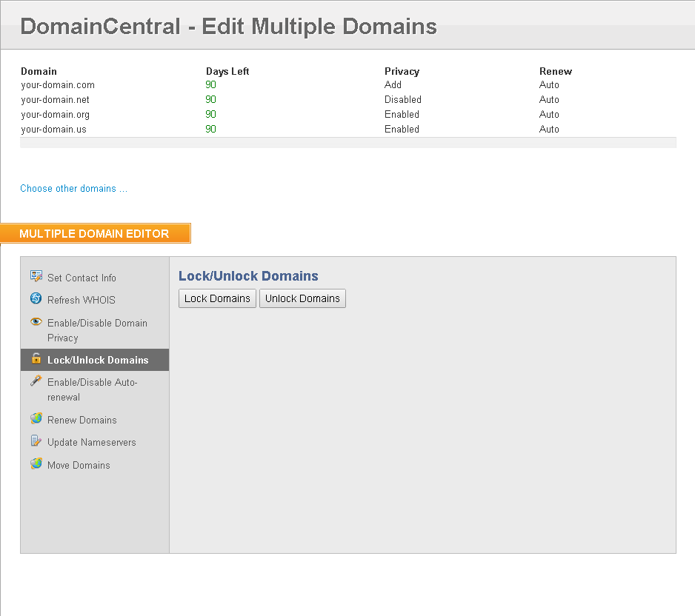Click the Add privacy value for your-domain.com
The height and width of the screenshot is (616, 695).
393,84
